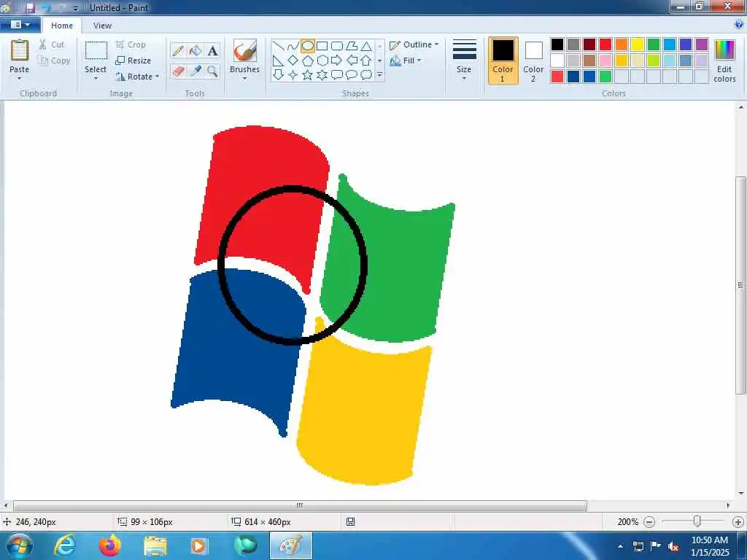Choose the Six-point star shape
Image resolution: width=747 pixels, height=560 pixels.
[x=322, y=75]
